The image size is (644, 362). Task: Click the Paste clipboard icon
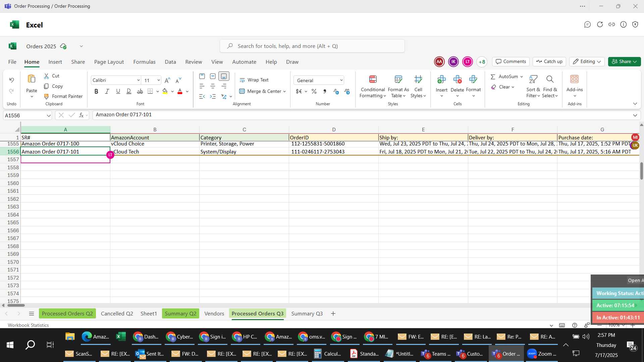click(32, 79)
